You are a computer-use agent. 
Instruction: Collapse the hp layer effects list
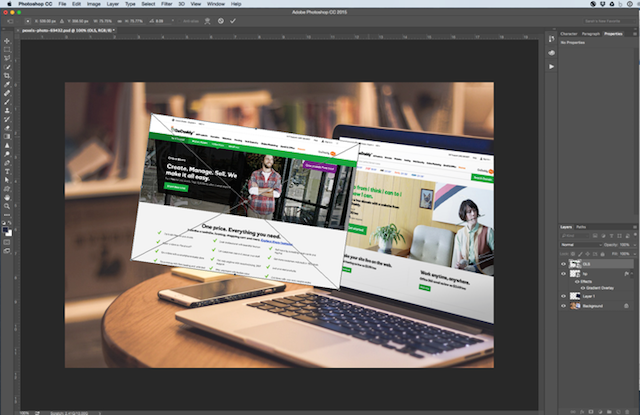(x=632, y=274)
